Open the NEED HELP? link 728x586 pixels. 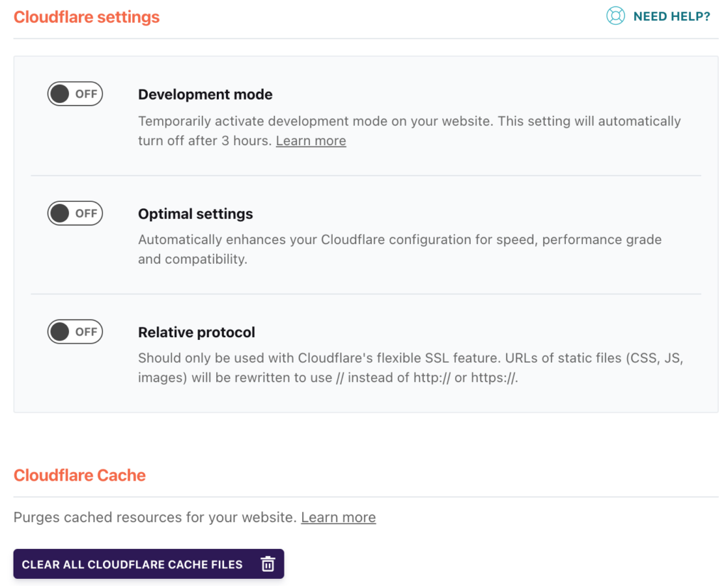coord(671,17)
